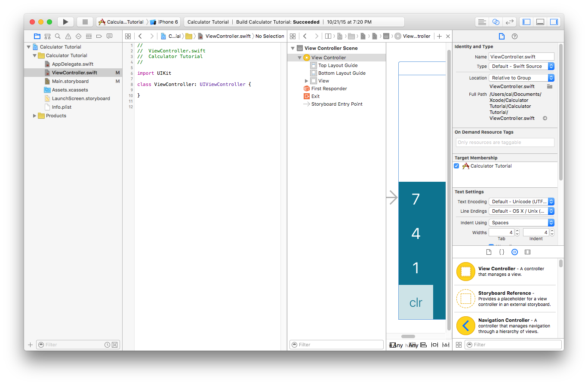The image size is (588, 385).
Task: Open the Location dropdown
Action: pyautogui.click(x=521, y=78)
